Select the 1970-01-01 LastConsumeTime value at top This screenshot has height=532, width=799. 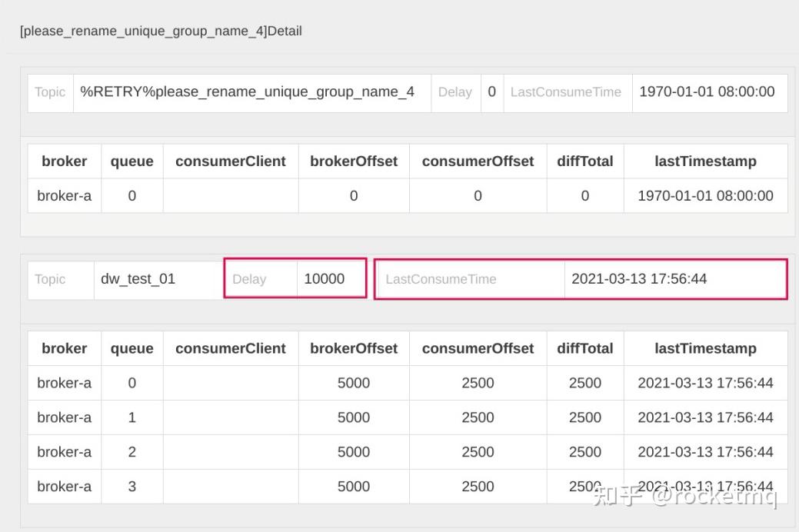[x=707, y=92]
